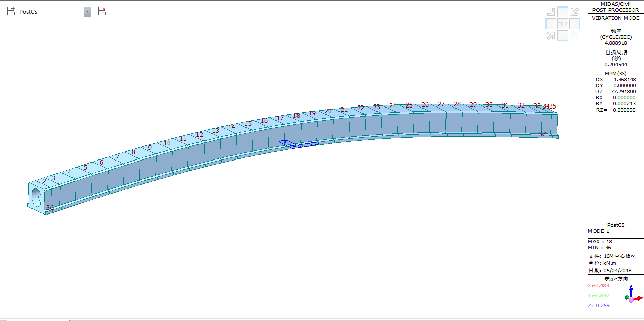Click the VIBRATION MODE legend heading
Viewport: 644px width, 321px height.
615,18
